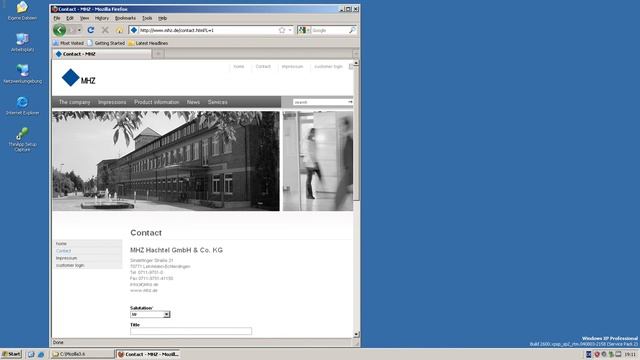
Task: Open the Getting Started bookmark
Action: click(106, 43)
